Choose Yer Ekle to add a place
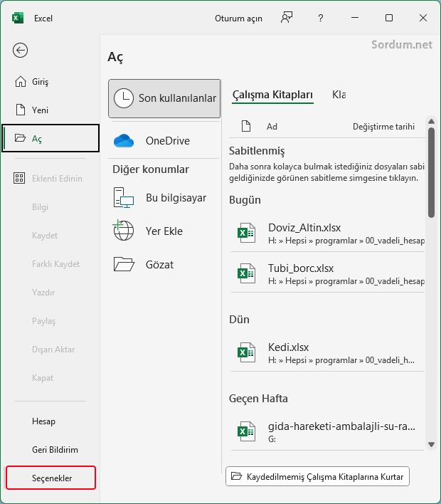Screen dimensions: 441x504 click(164, 231)
